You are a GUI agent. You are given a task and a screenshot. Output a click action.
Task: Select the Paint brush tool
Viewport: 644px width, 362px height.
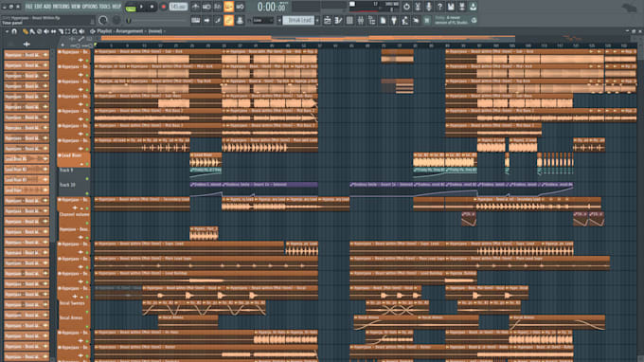click(32, 31)
